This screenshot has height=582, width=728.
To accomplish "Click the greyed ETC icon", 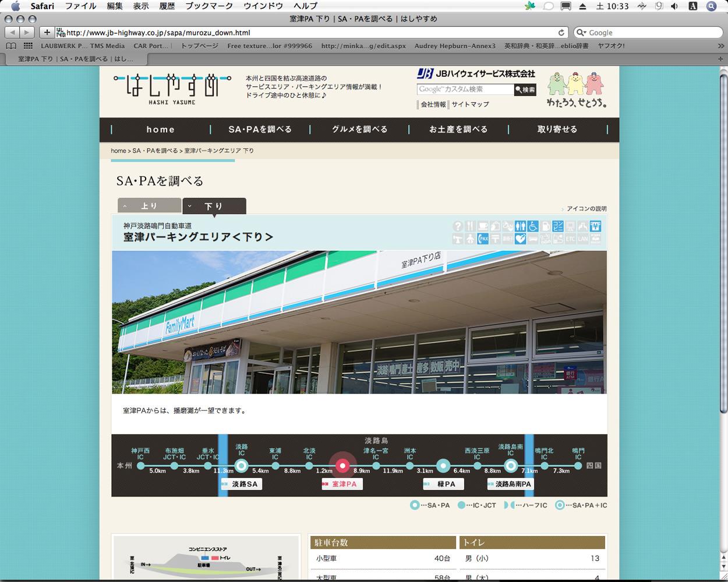I will pos(570,239).
